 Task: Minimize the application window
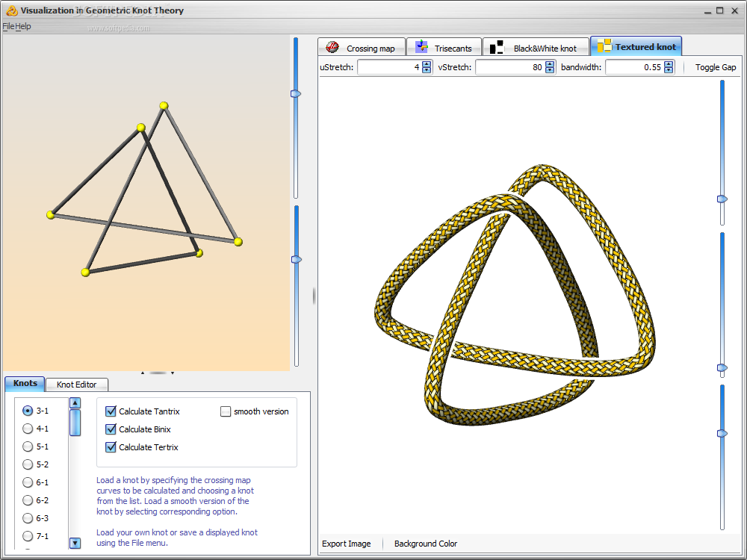click(708, 10)
